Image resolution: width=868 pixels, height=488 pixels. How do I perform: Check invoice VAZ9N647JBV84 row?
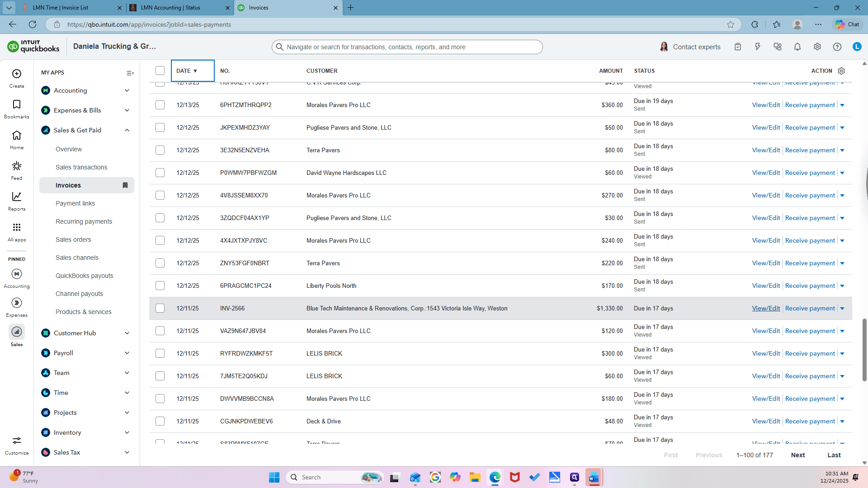pyautogui.click(x=160, y=331)
